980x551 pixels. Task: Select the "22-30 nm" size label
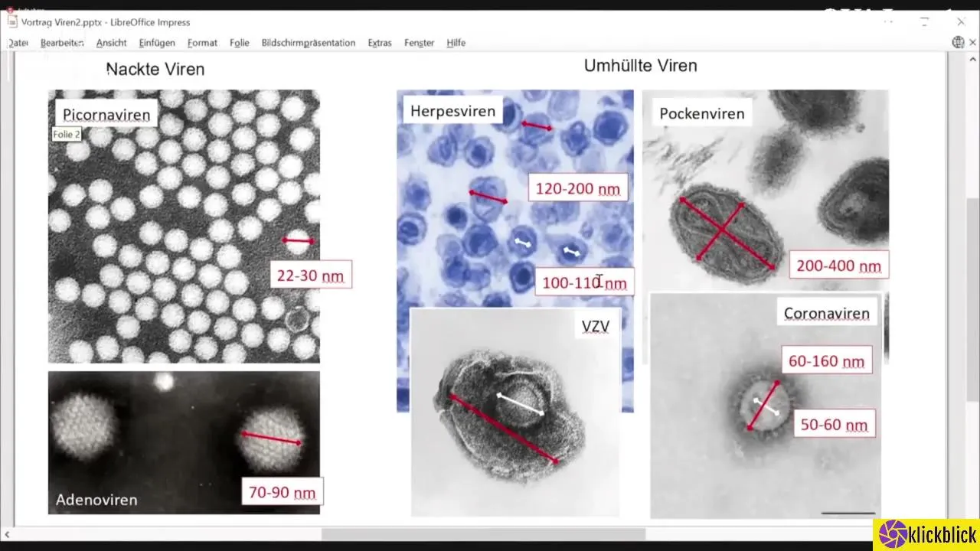click(311, 275)
